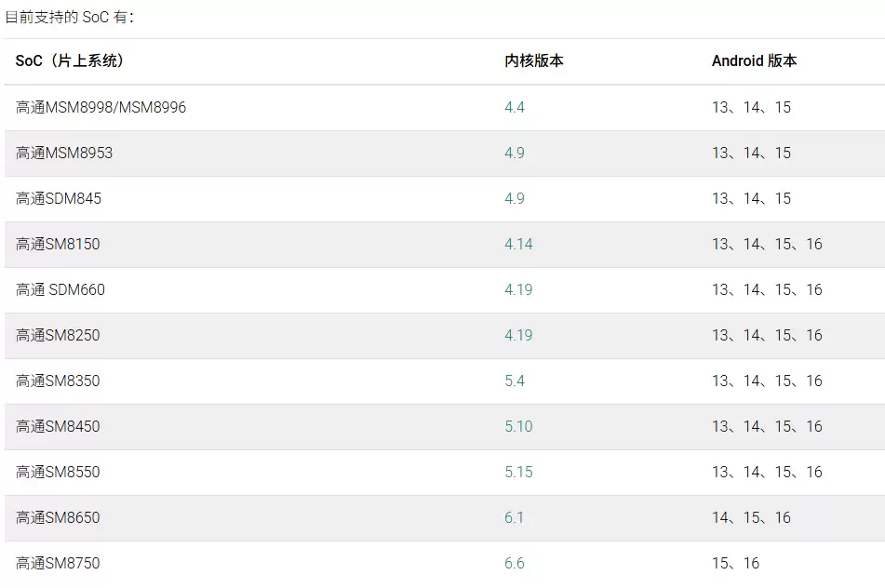Click the 高通SM8750 SoC name
The height and width of the screenshot is (588, 885).
pos(58,564)
